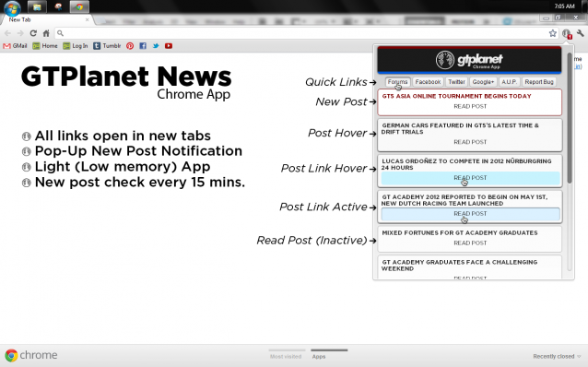Click GT Academy Graduates Face Challenging Weekend headline

tap(459, 266)
